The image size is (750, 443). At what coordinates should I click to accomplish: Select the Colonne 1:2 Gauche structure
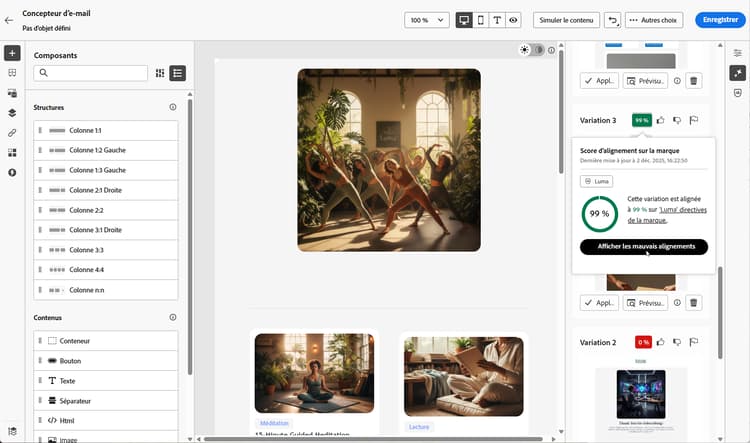tap(106, 150)
